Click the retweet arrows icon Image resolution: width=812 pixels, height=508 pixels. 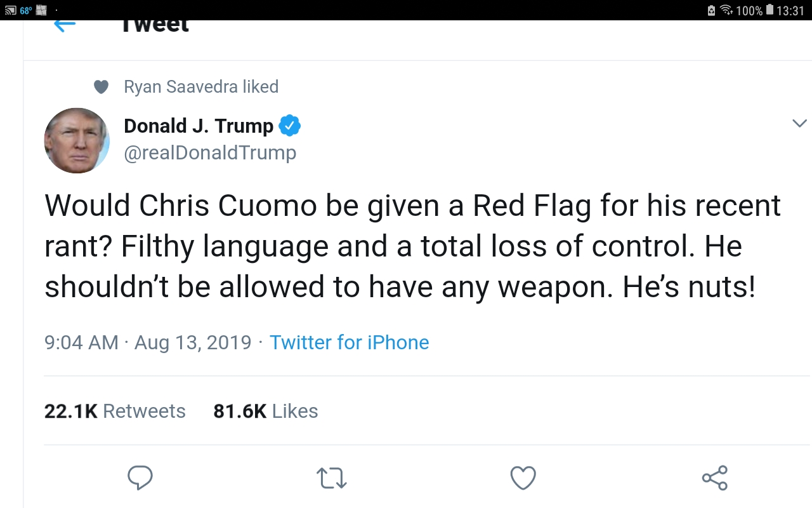331,478
